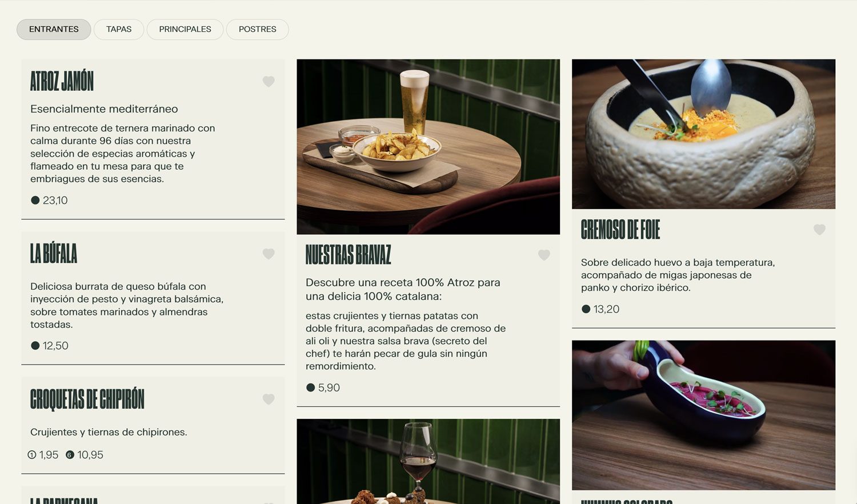Open the NUESTRAS BRAVAZ title
Viewport: 857px width, 504px height.
point(349,255)
